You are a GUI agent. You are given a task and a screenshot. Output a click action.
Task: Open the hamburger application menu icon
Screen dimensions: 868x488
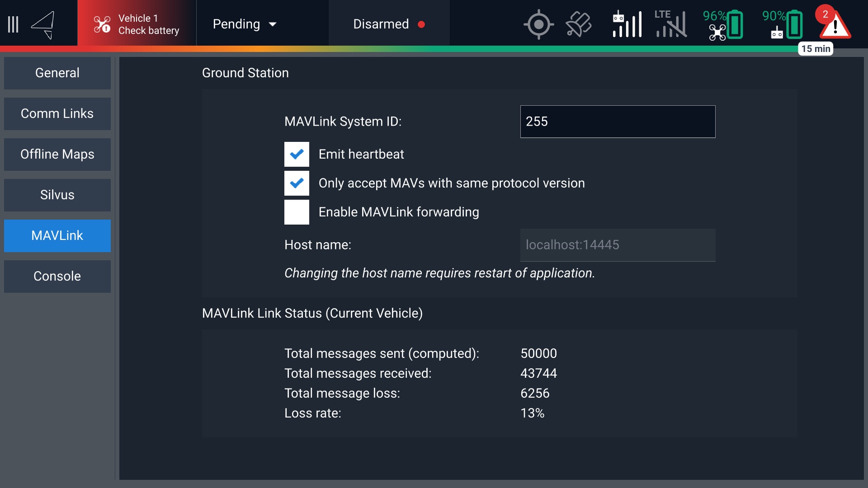click(x=14, y=24)
